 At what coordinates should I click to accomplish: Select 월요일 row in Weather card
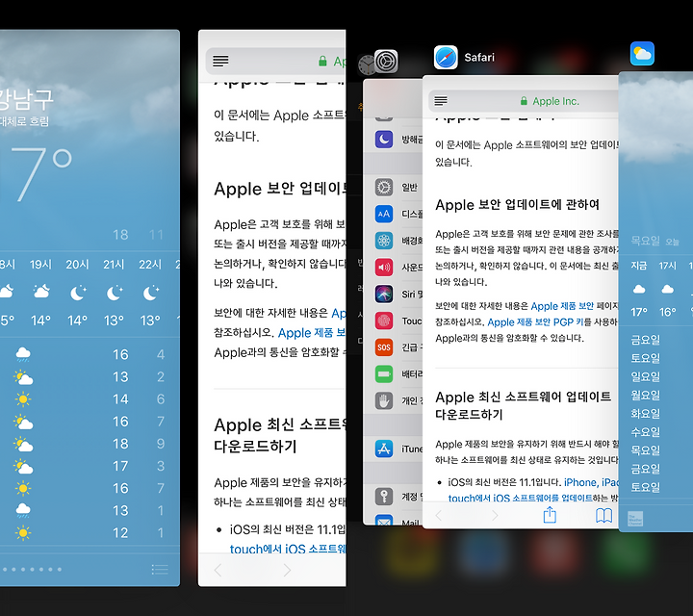click(x=645, y=395)
